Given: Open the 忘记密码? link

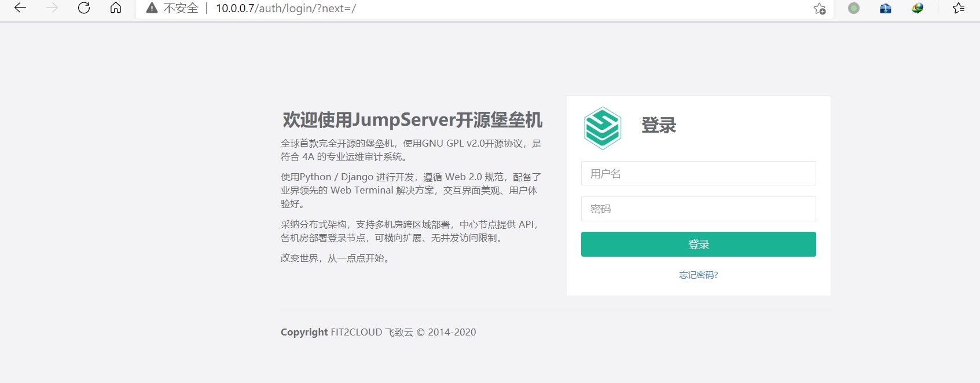Looking at the screenshot, I should click(699, 275).
